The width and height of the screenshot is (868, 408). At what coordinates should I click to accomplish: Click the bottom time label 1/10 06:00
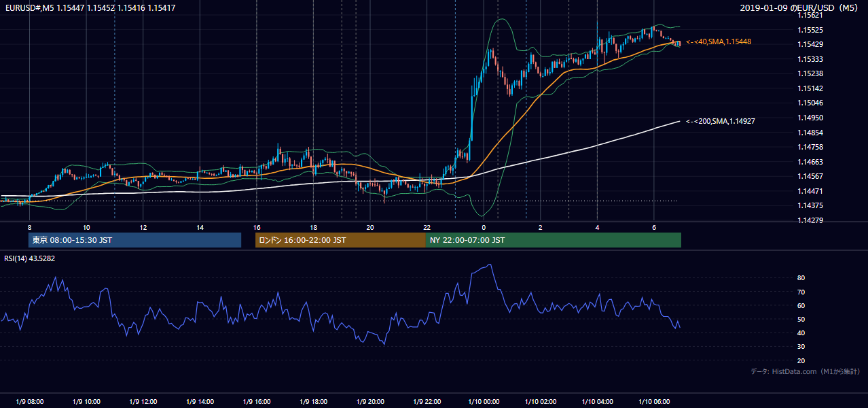pyautogui.click(x=653, y=402)
